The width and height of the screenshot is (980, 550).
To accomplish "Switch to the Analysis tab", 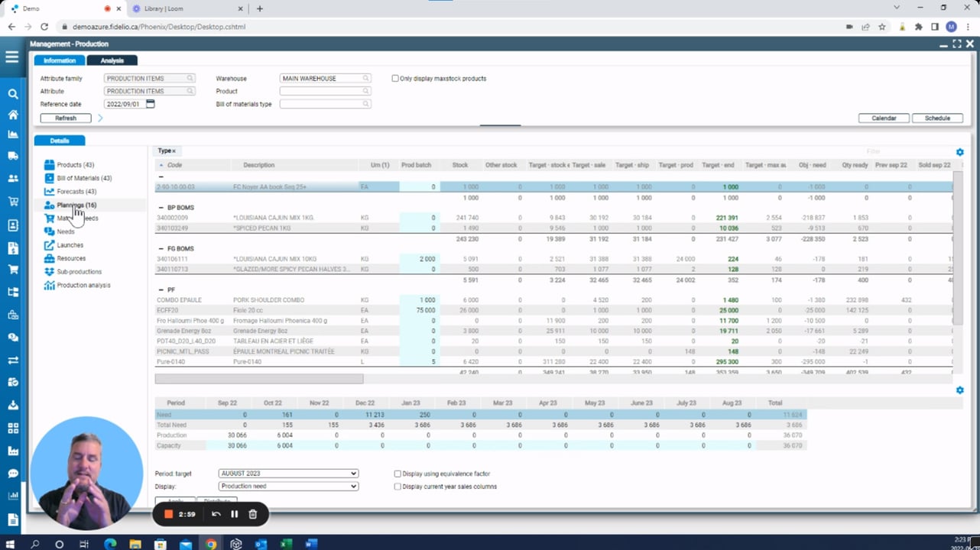I will 112,60.
